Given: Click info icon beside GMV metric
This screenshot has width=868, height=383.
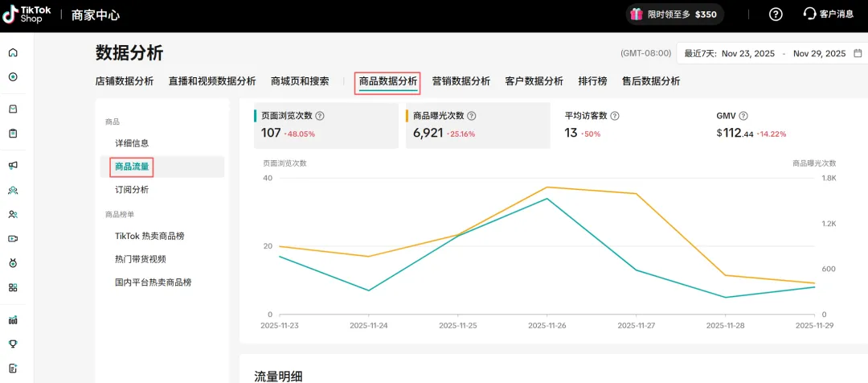Looking at the screenshot, I should [x=743, y=116].
